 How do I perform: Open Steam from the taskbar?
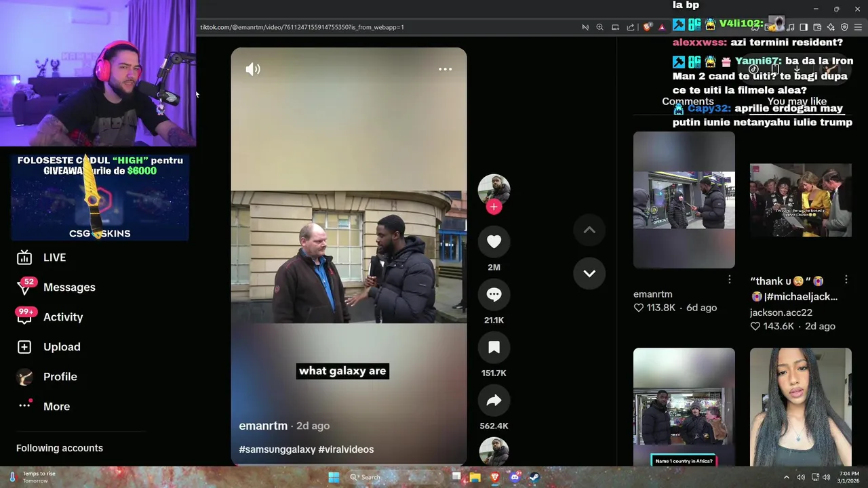[x=534, y=477]
